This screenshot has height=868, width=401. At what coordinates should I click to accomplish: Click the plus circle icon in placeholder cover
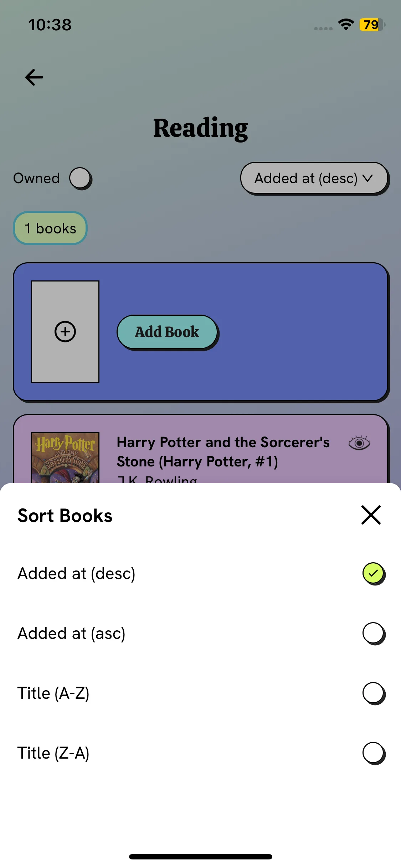coord(65,332)
